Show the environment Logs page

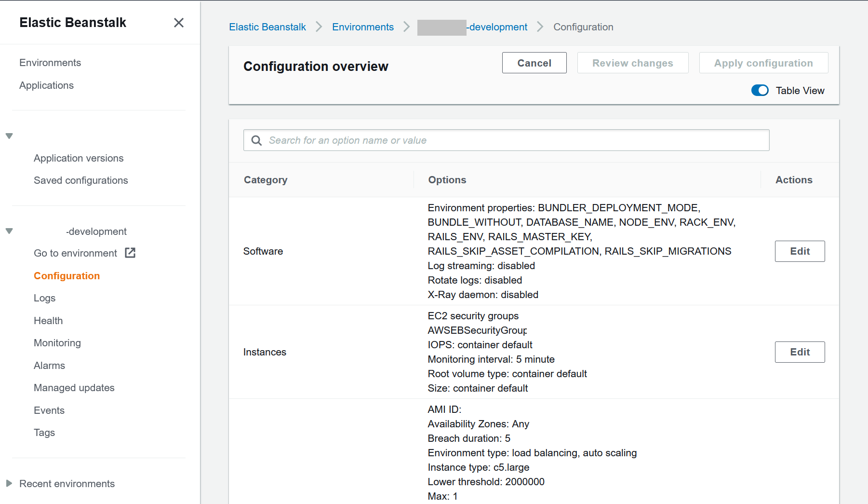[x=44, y=298]
